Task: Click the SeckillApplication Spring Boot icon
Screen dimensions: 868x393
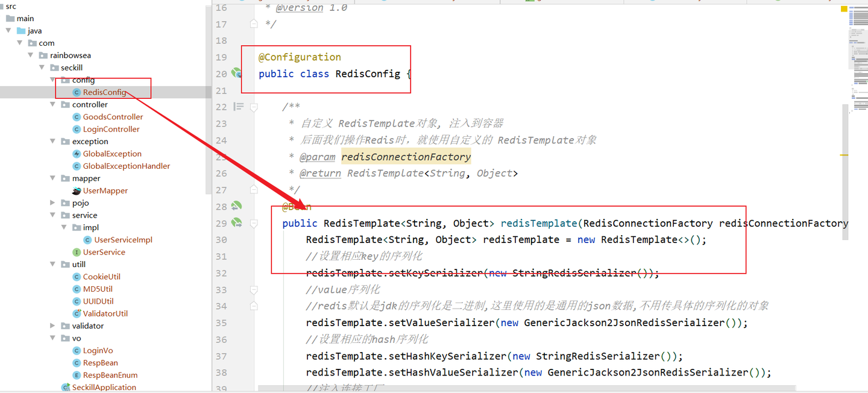Action: click(x=65, y=387)
